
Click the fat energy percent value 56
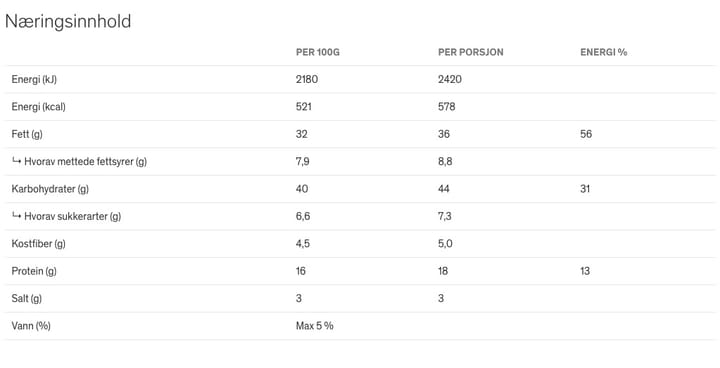pos(586,134)
